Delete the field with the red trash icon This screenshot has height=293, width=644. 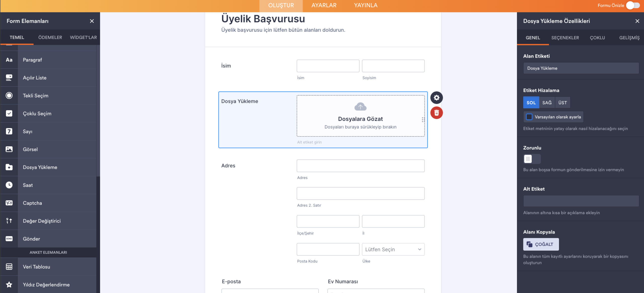coord(436,113)
